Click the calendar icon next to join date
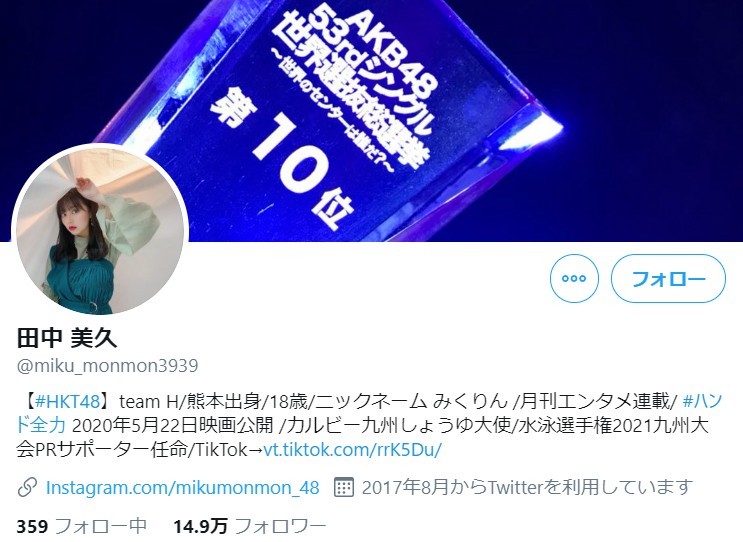This screenshot has width=743, height=542. [x=344, y=487]
